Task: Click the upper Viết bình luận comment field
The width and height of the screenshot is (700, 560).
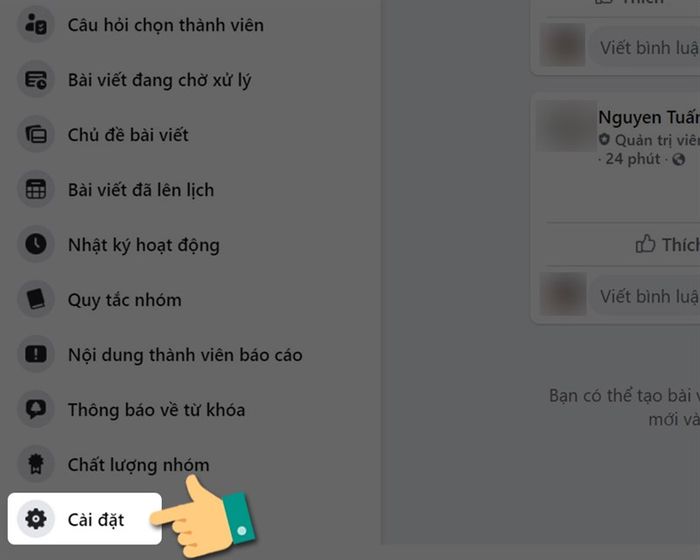Action: point(645,47)
